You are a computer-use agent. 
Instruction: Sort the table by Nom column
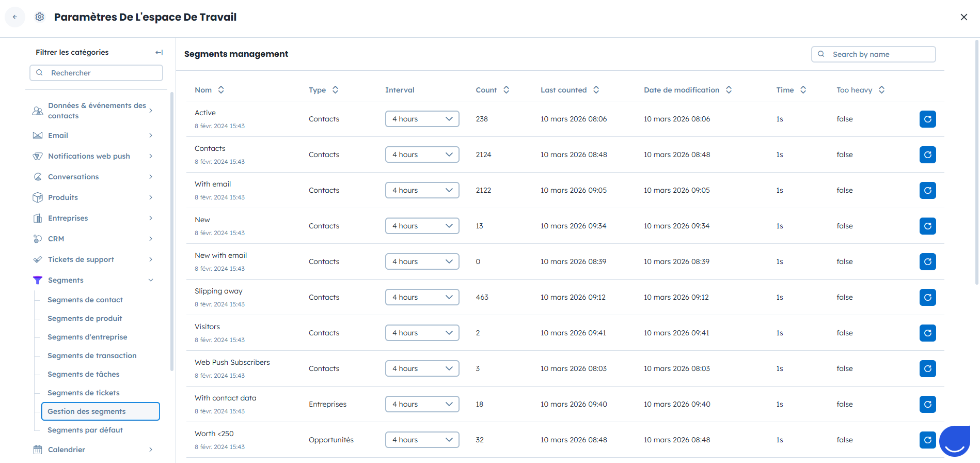pos(221,90)
